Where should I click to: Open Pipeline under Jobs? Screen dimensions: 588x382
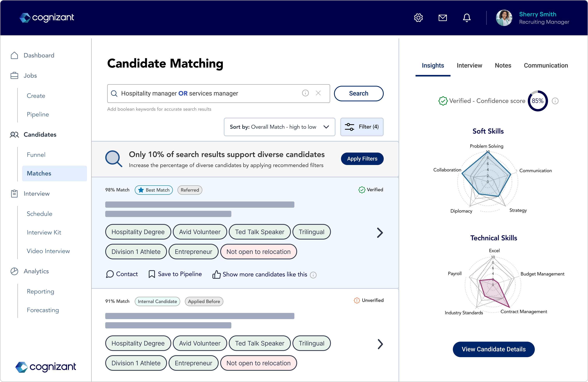coord(38,114)
